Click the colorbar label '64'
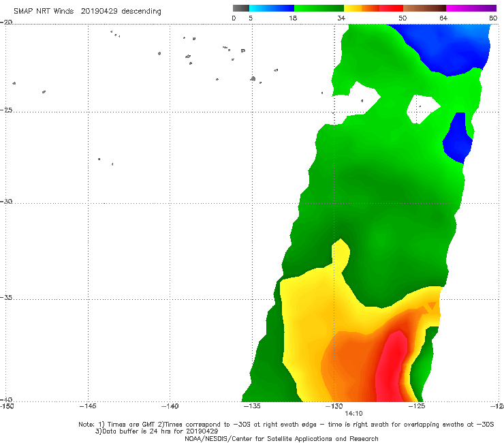Viewport: 504px width, 443px height. pyautogui.click(x=443, y=18)
